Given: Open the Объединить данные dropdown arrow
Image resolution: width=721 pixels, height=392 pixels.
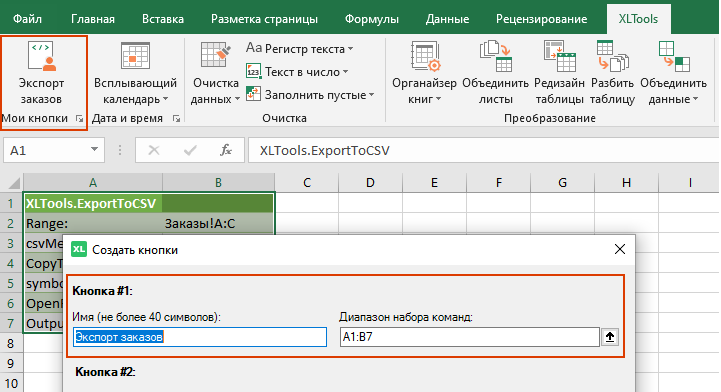Looking at the screenshot, I should tap(695, 99).
